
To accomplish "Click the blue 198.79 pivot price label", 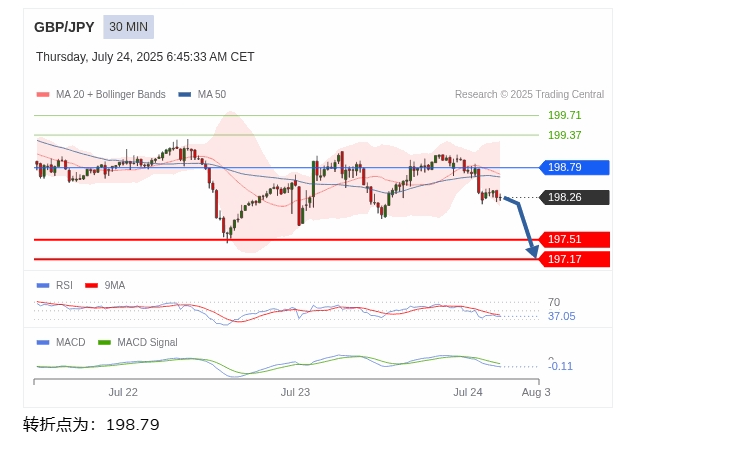I will click(x=573, y=167).
